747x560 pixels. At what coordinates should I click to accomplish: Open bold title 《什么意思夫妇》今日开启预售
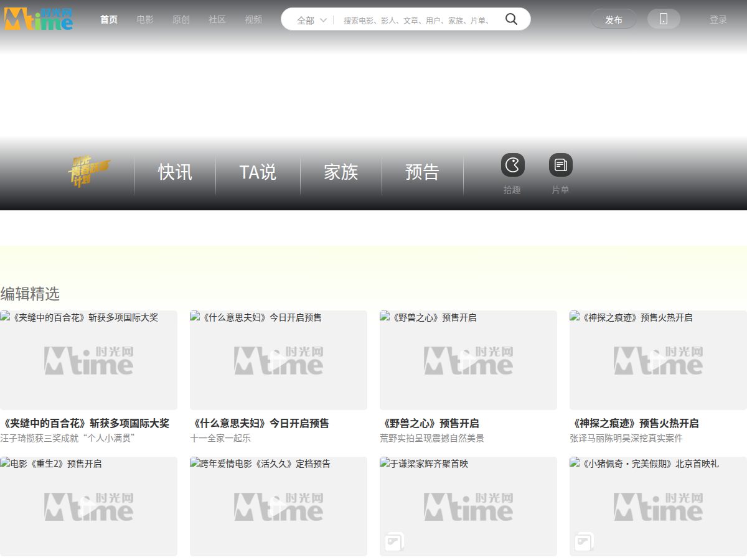point(260,423)
